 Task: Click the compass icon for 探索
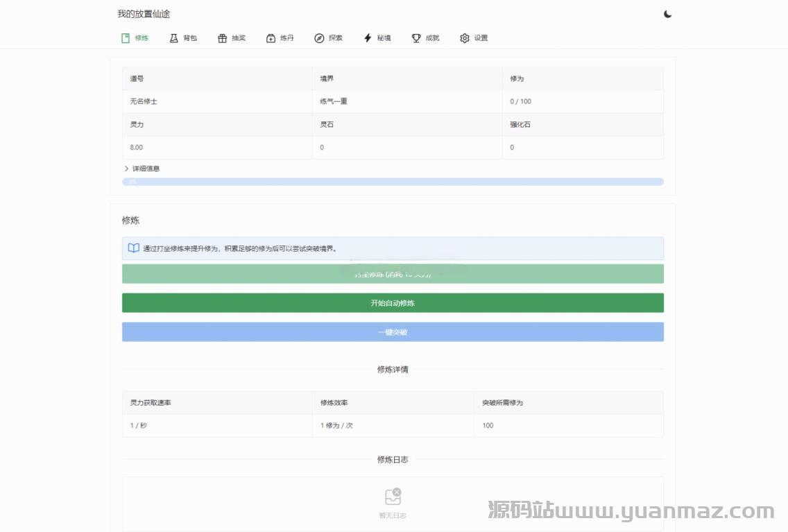(x=319, y=38)
